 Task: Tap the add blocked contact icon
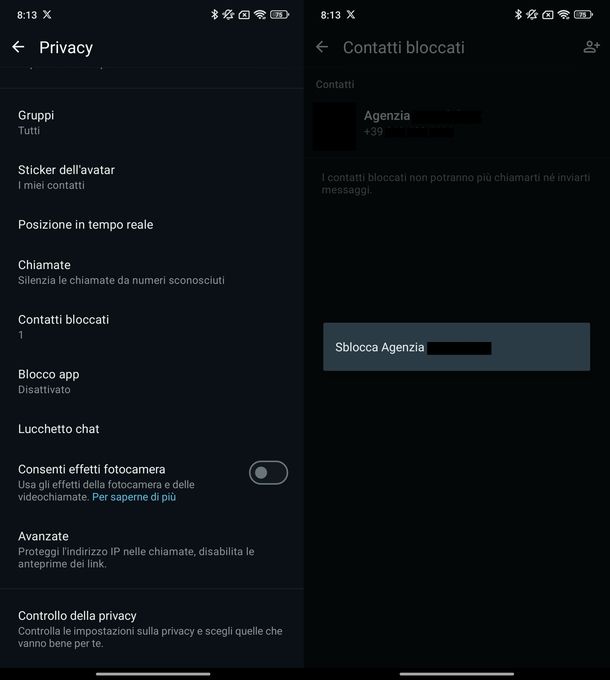(x=591, y=47)
